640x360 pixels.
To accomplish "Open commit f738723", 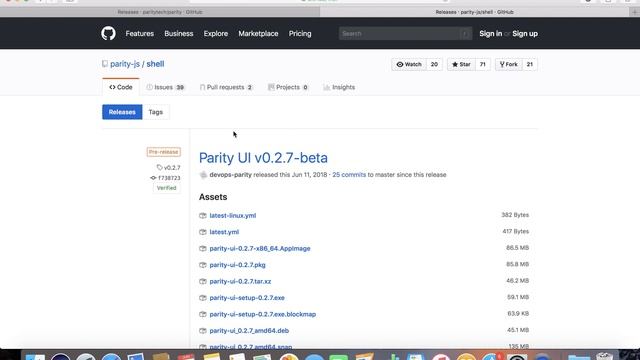I will click(x=169, y=178).
